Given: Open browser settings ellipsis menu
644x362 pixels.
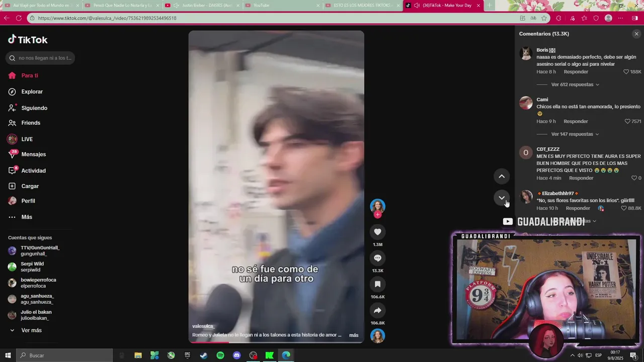Looking at the screenshot, I should tap(620, 18).
